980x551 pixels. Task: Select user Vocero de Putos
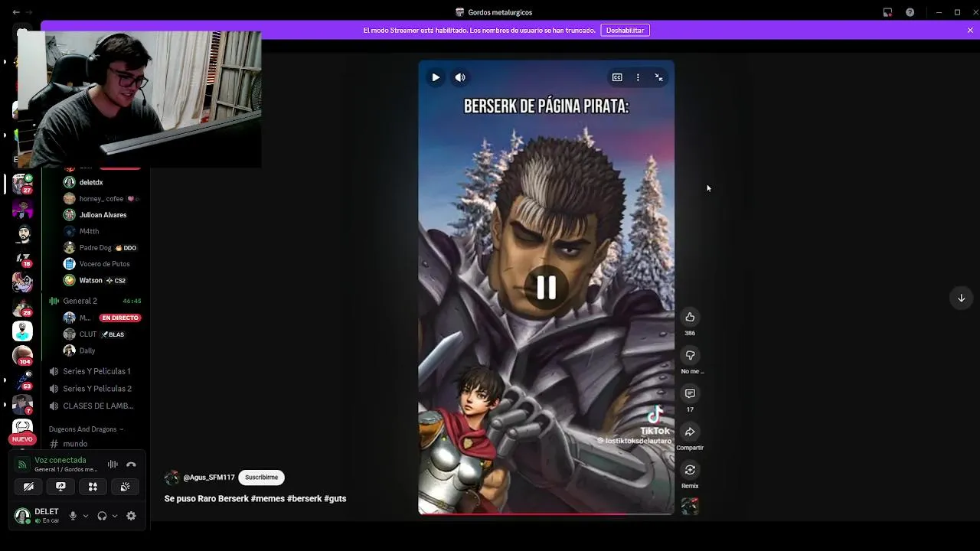point(103,264)
